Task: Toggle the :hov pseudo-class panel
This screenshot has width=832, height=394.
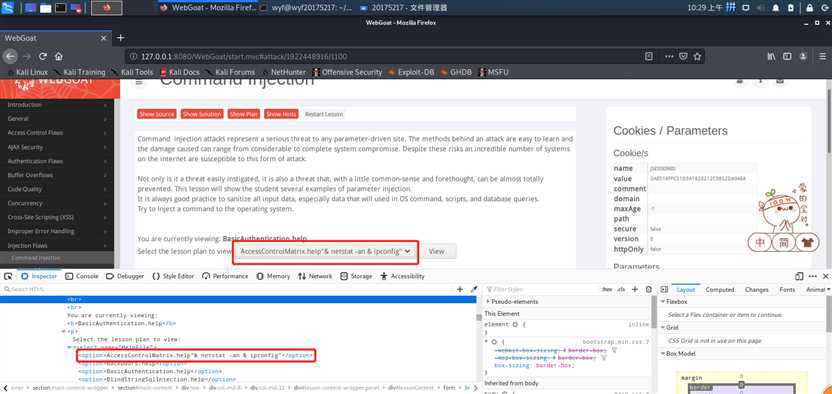Action: (x=607, y=290)
